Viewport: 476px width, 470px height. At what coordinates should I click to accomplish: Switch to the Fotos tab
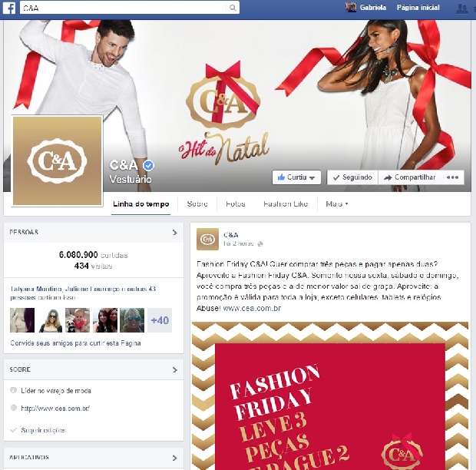[236, 204]
